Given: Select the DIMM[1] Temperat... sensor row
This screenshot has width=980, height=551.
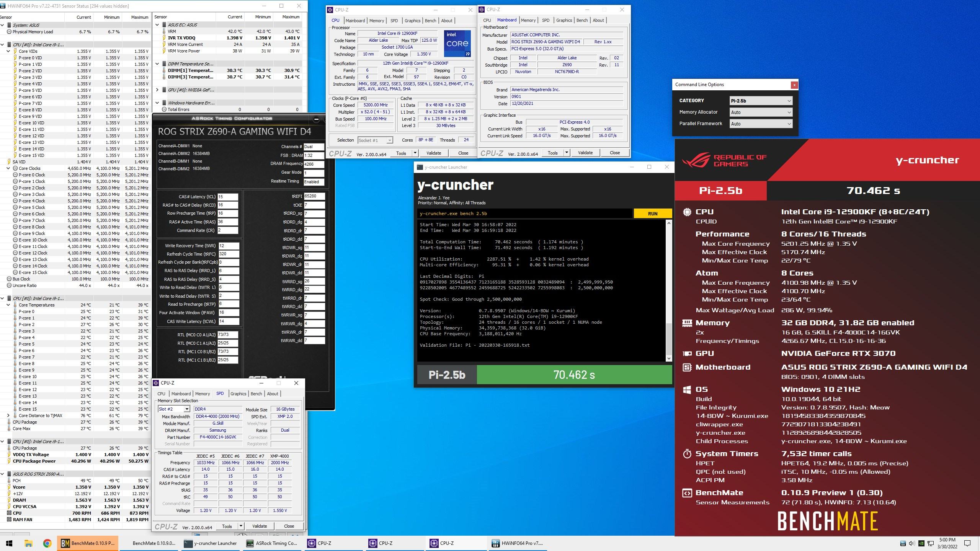Looking at the screenshot, I should (x=230, y=70).
